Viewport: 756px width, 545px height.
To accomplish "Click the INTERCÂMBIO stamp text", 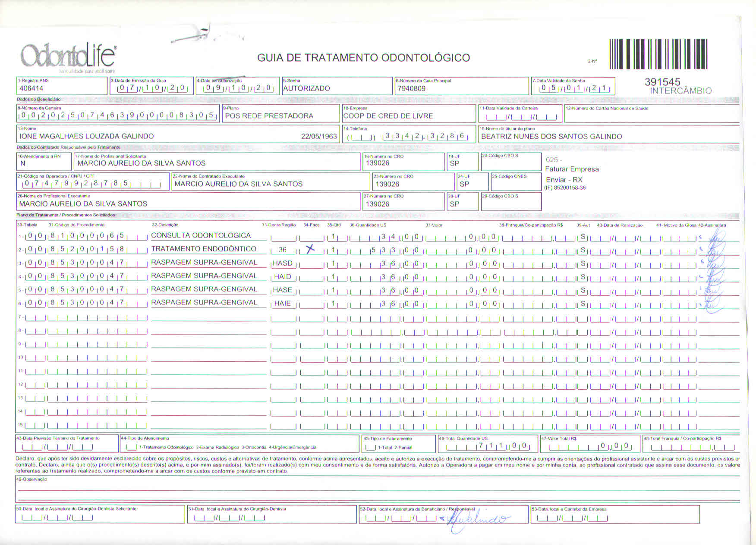I will click(x=680, y=91).
